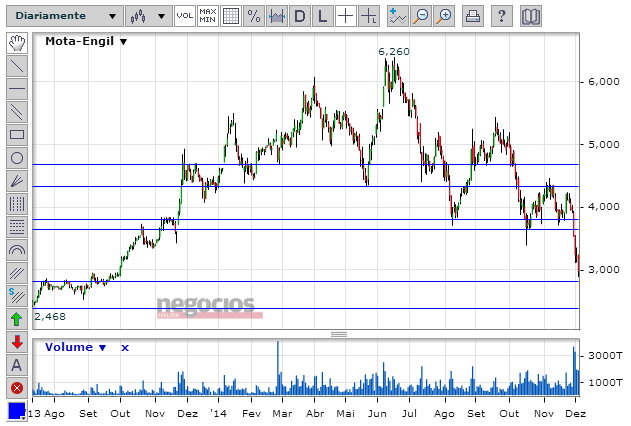Select the parallel channel lines tool
The width and height of the screenshot is (631, 426).
(x=17, y=112)
